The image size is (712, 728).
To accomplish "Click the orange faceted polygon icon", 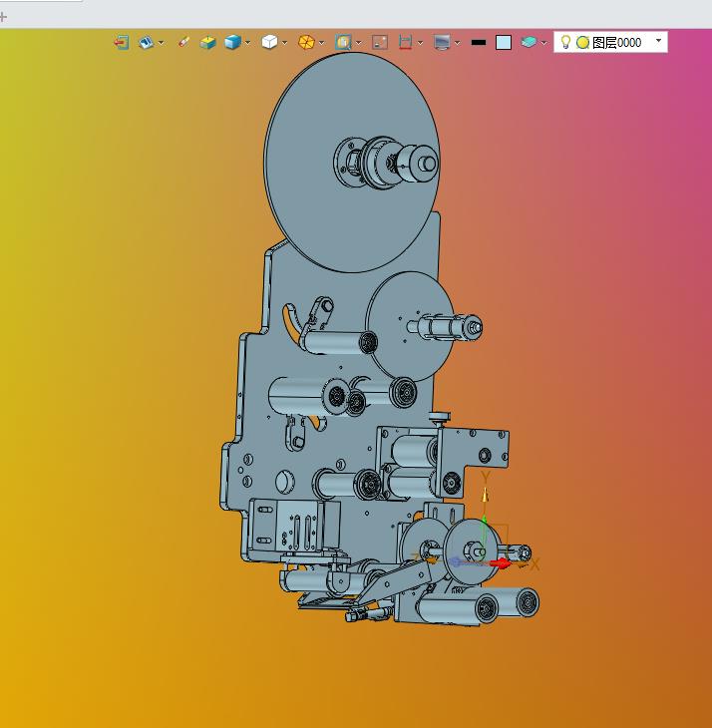I will pyautogui.click(x=306, y=42).
